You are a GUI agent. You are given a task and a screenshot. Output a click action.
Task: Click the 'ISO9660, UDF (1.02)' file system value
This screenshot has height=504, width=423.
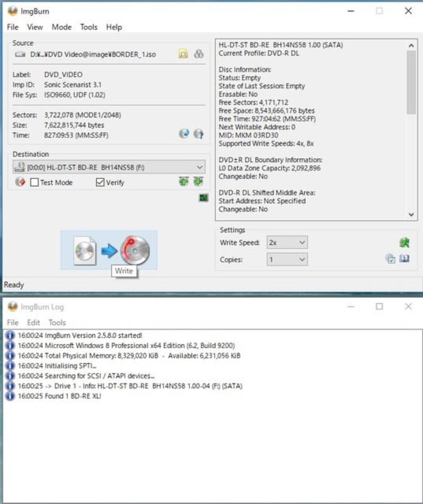[75, 95]
